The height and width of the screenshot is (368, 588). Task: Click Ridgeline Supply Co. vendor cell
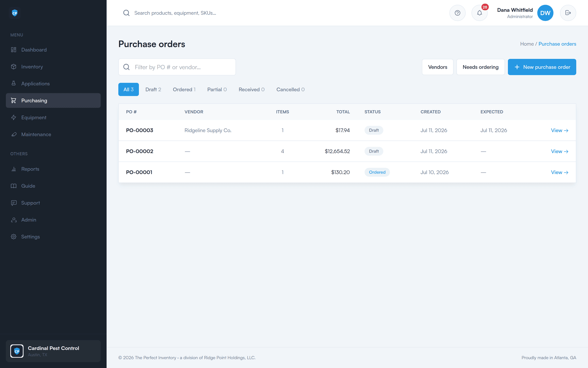click(208, 130)
